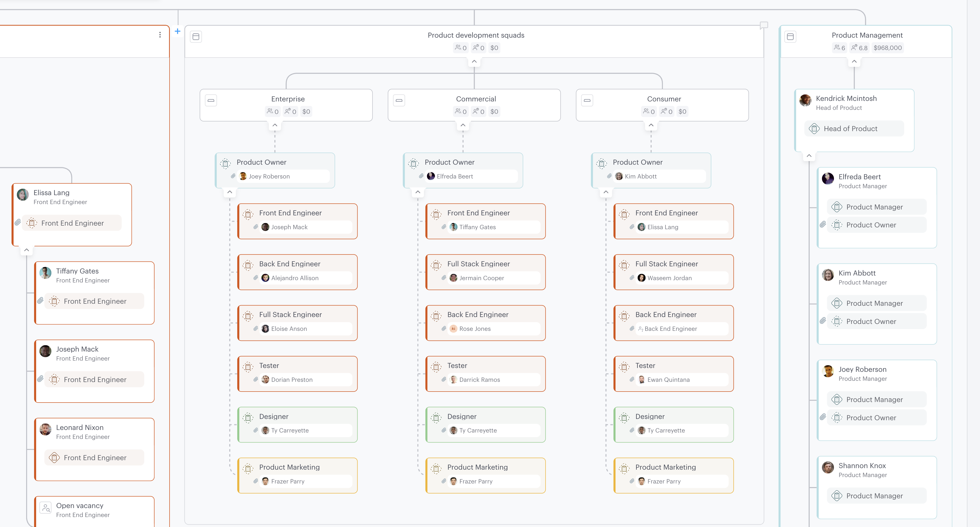Toggle the collapse box on the Enterprise group
Image resolution: width=980 pixels, height=527 pixels.
coord(211,100)
